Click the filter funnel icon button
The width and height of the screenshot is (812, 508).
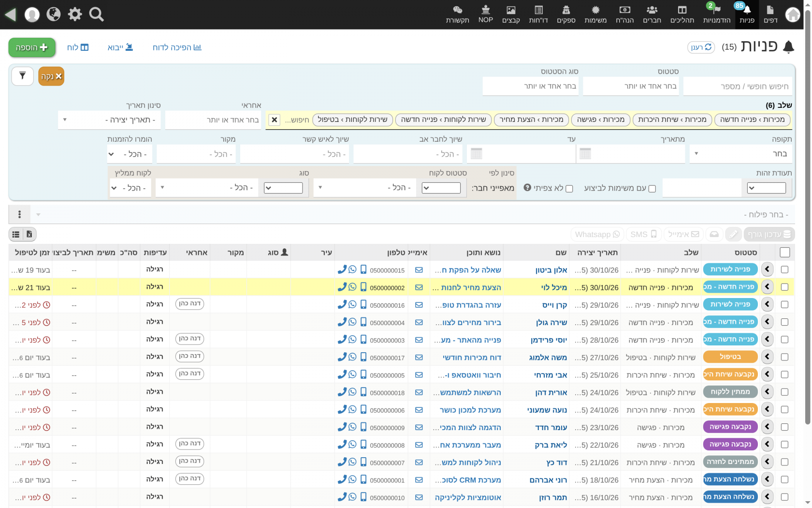pyautogui.click(x=22, y=76)
